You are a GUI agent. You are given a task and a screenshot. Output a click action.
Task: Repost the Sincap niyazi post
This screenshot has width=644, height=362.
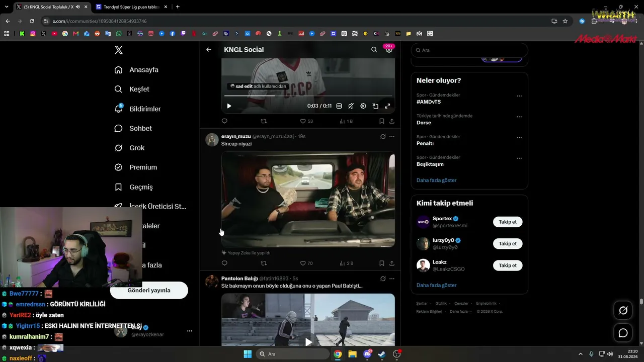(264, 263)
